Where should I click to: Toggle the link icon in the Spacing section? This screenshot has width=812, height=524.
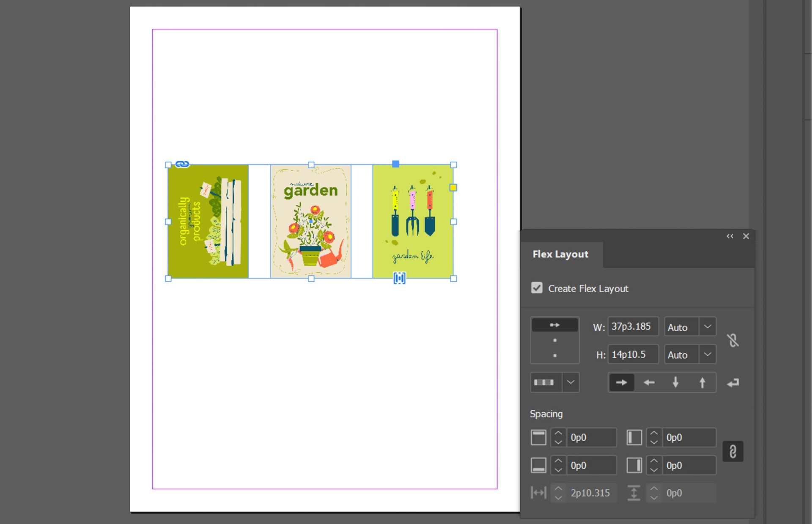(x=733, y=451)
